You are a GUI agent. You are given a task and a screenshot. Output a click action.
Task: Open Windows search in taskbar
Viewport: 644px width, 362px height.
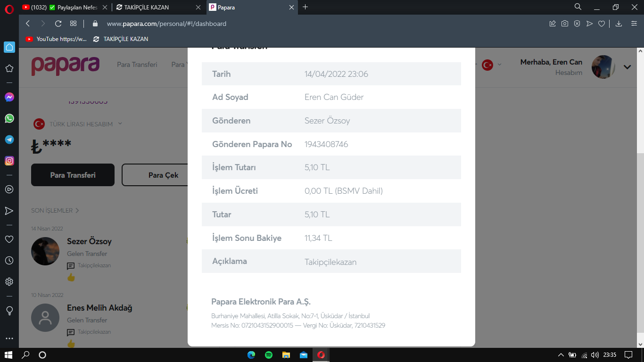point(26,355)
